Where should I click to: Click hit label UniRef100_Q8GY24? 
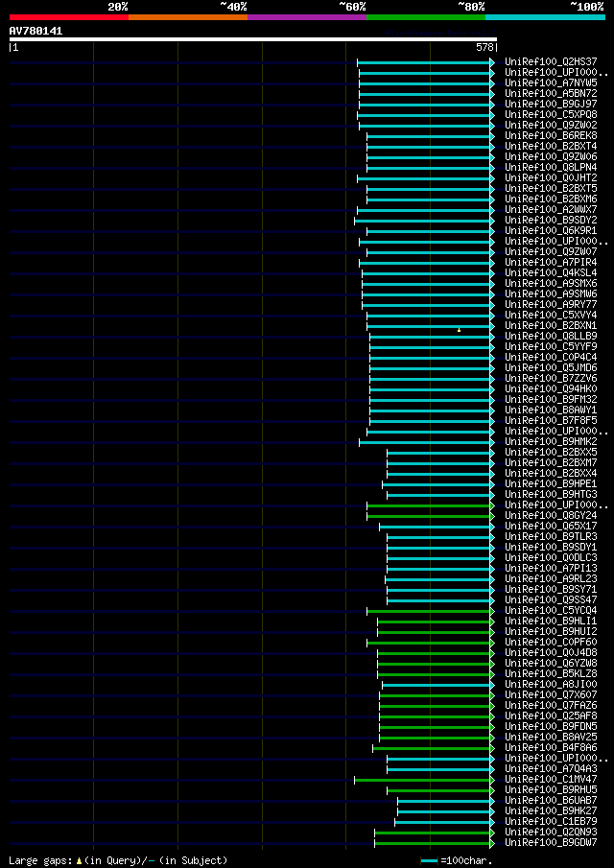pos(551,516)
